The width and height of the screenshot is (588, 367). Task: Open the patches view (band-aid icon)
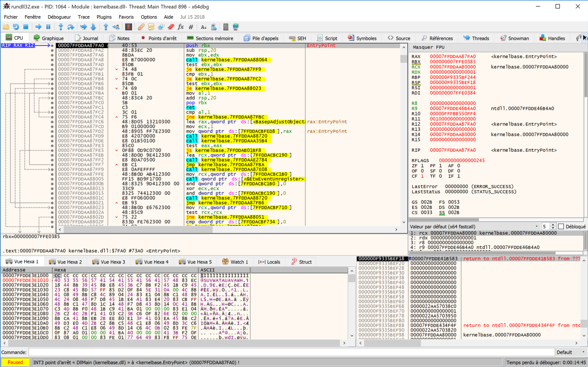141,26
